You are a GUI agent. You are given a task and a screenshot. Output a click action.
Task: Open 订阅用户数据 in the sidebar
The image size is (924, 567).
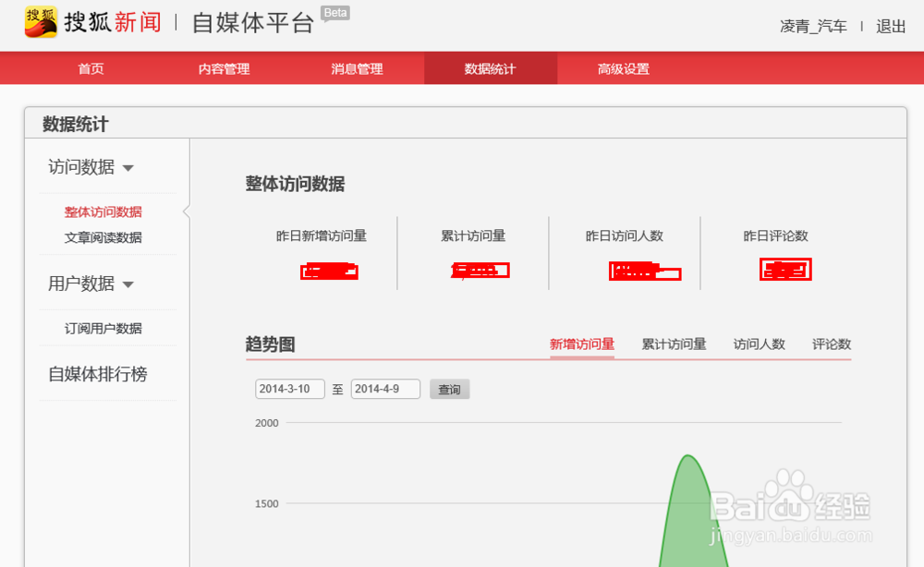(x=103, y=328)
